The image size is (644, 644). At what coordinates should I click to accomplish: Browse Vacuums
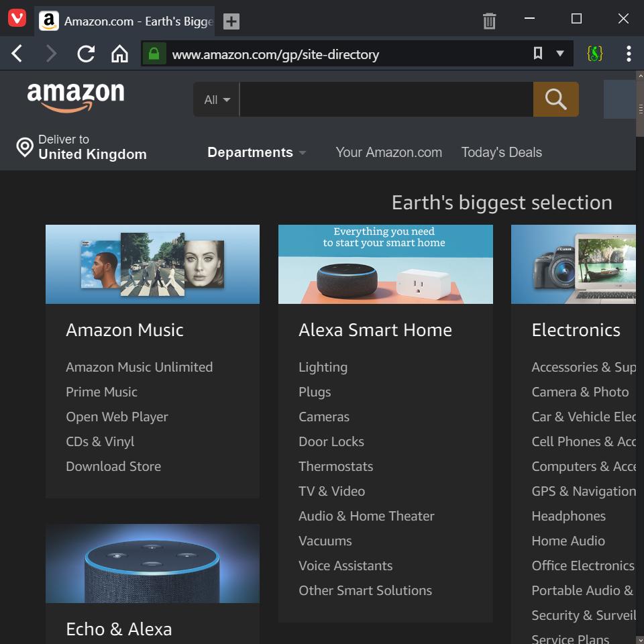pyautogui.click(x=325, y=541)
